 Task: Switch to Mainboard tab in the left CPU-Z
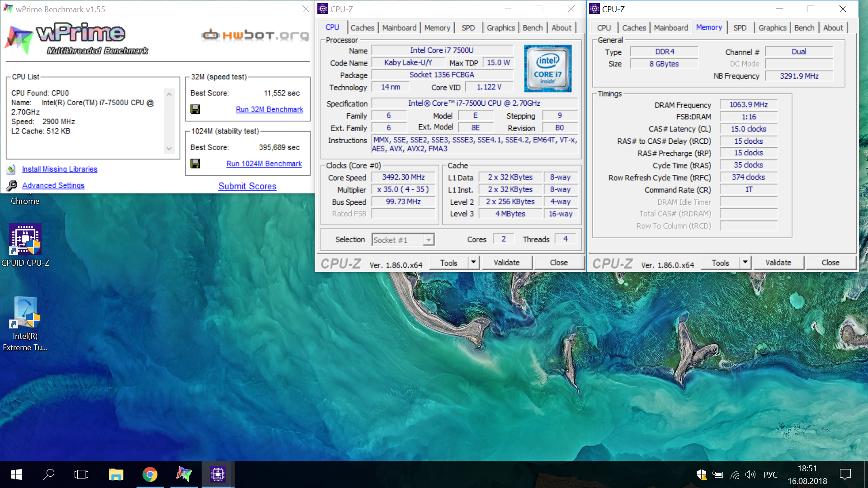(x=399, y=28)
